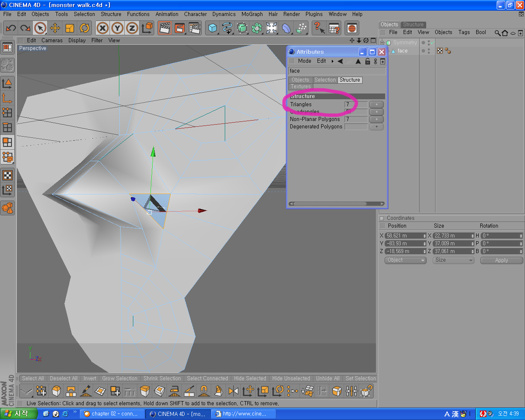Open the particle emitter palette
The width and height of the screenshot is (525, 420).
301,28
